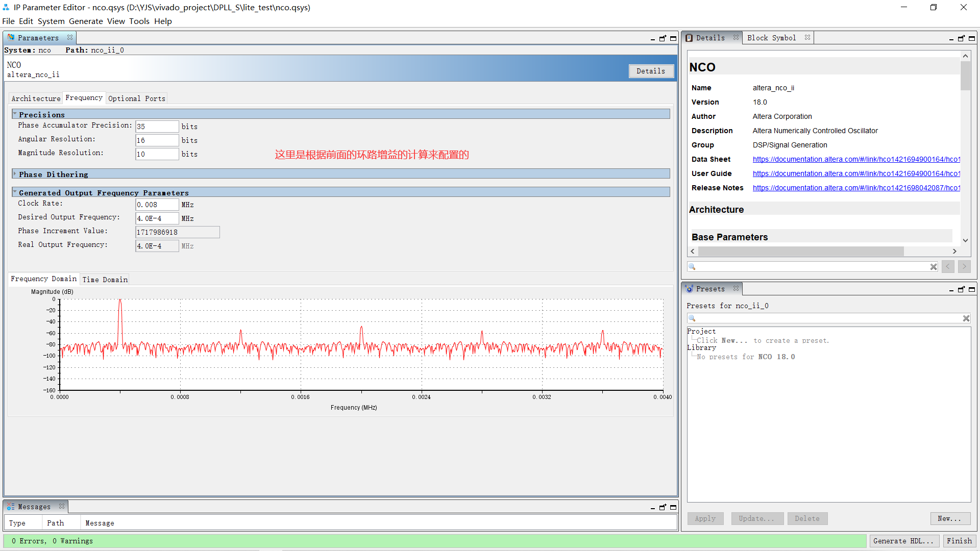Click the Presets panel icon
This screenshot has height=551, width=980.
(x=690, y=289)
